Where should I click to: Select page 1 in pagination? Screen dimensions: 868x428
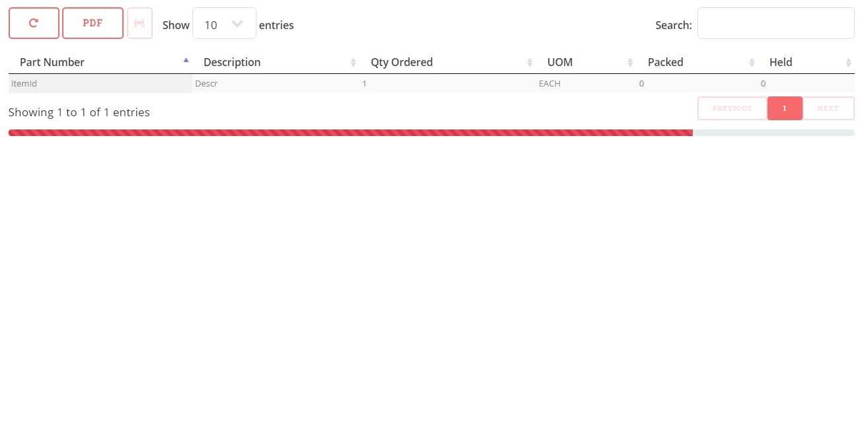point(785,108)
